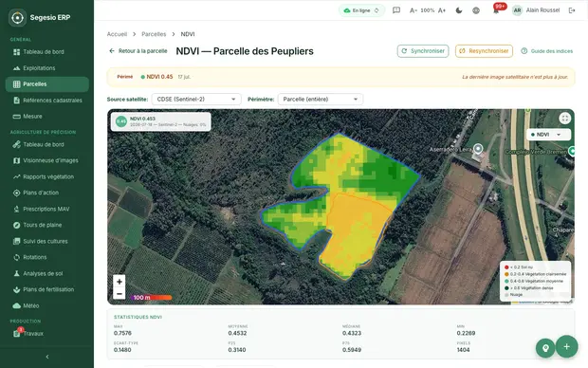Zoom in the map with plus button
This screenshot has height=368, width=588.
pyautogui.click(x=119, y=282)
